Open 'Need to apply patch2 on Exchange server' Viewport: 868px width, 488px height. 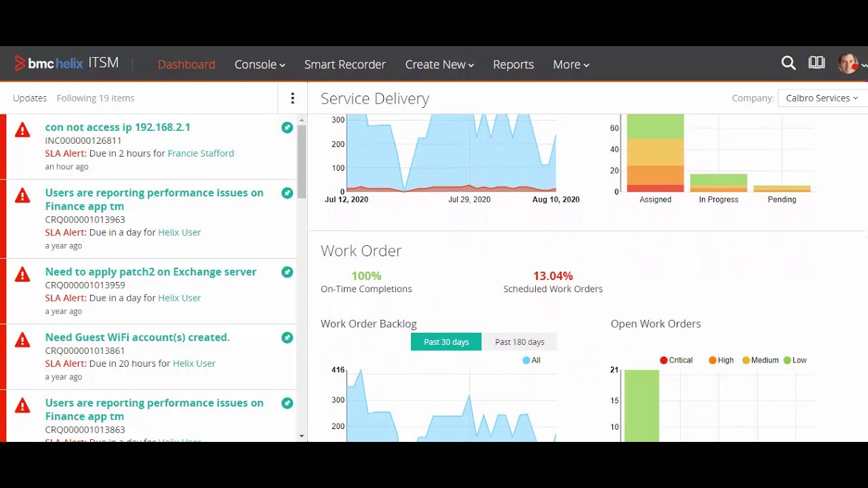pos(151,272)
